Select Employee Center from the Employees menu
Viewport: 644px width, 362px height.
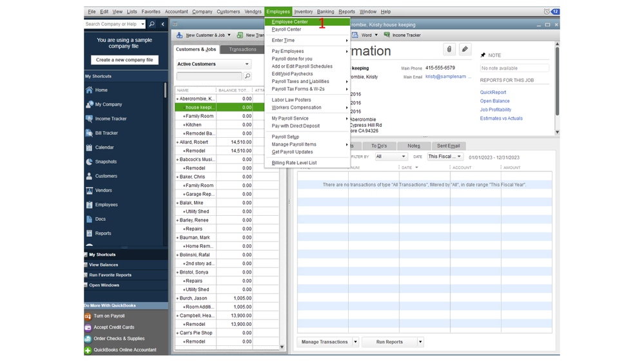[x=307, y=22]
